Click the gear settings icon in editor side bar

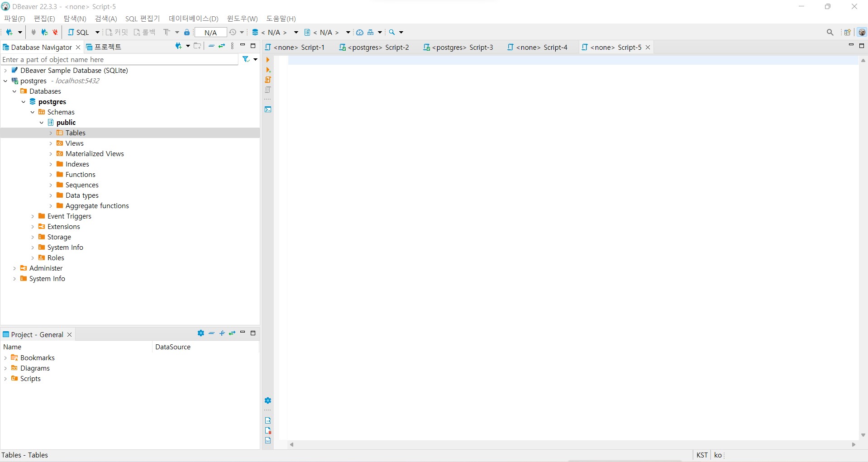click(268, 400)
